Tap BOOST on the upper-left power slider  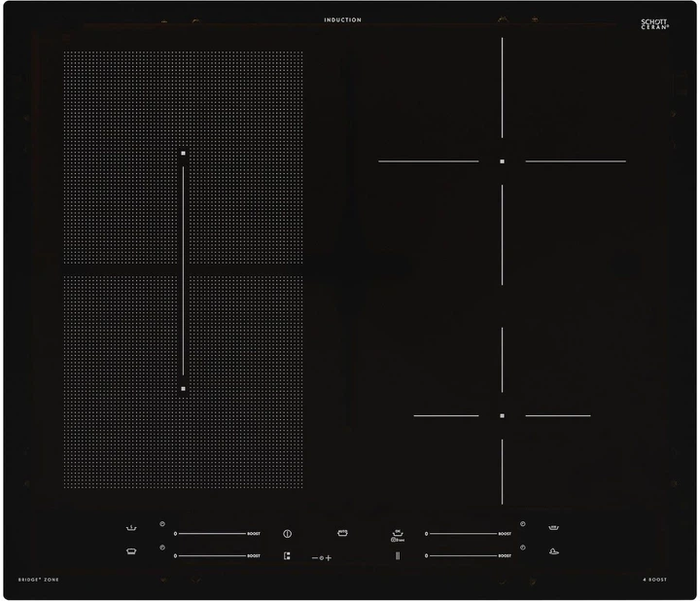pos(254,534)
